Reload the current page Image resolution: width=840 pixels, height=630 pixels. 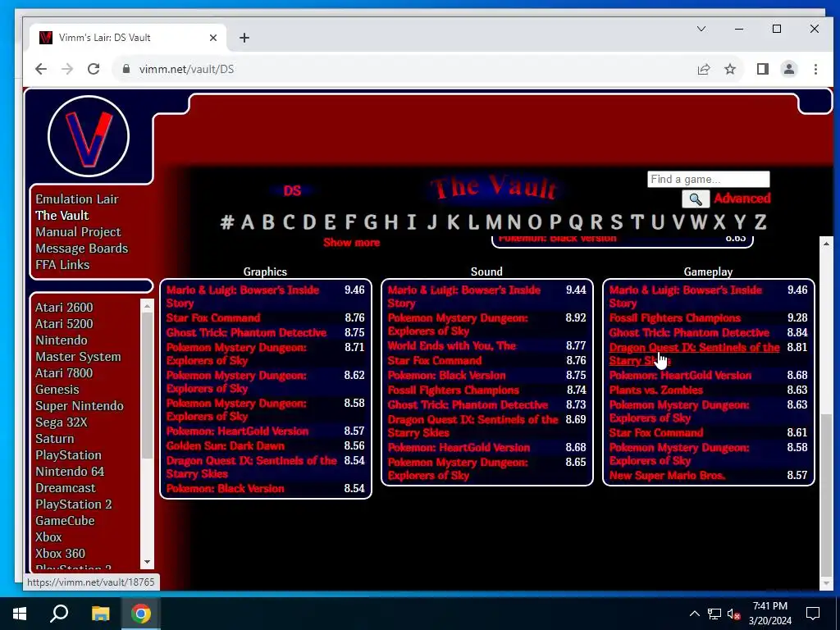94,69
